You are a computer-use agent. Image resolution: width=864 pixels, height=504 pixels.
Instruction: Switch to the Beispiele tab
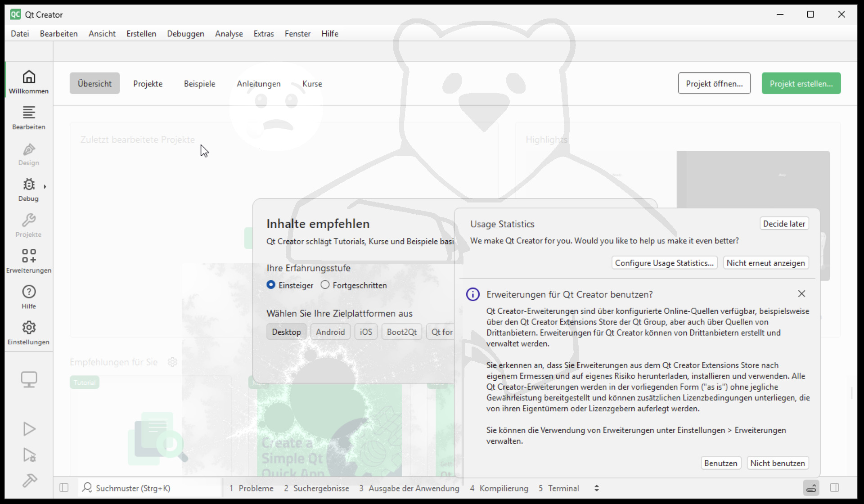pyautogui.click(x=199, y=83)
